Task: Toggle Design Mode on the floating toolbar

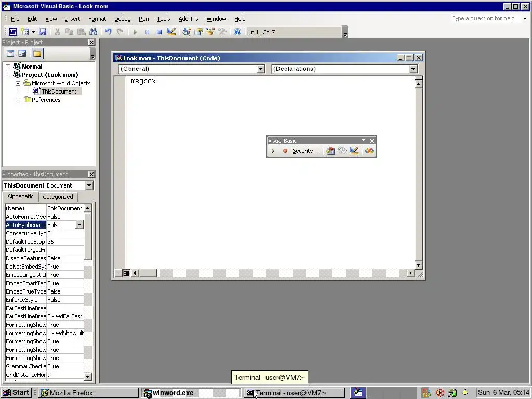Action: coord(354,151)
